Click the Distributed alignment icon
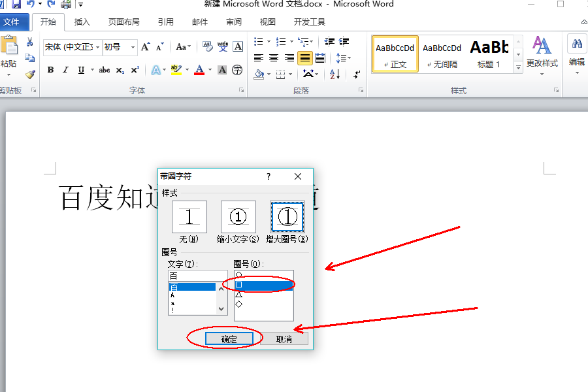This screenshot has width=588, height=392. [320, 57]
